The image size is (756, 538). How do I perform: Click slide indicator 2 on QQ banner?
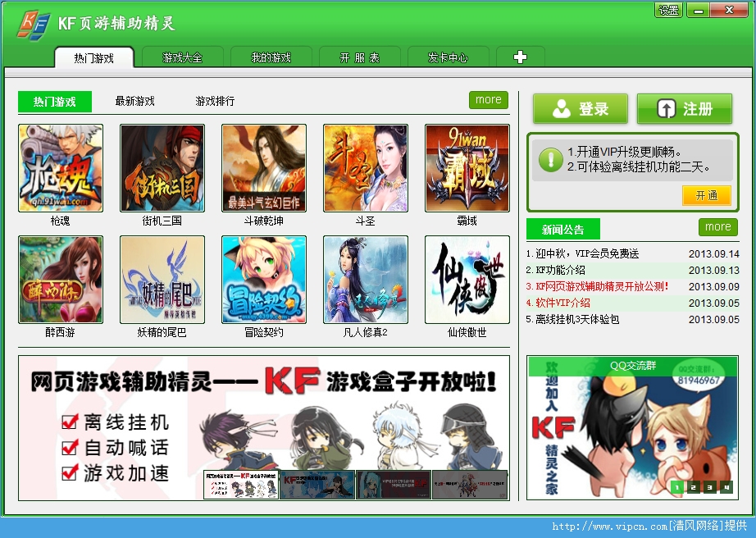point(694,487)
